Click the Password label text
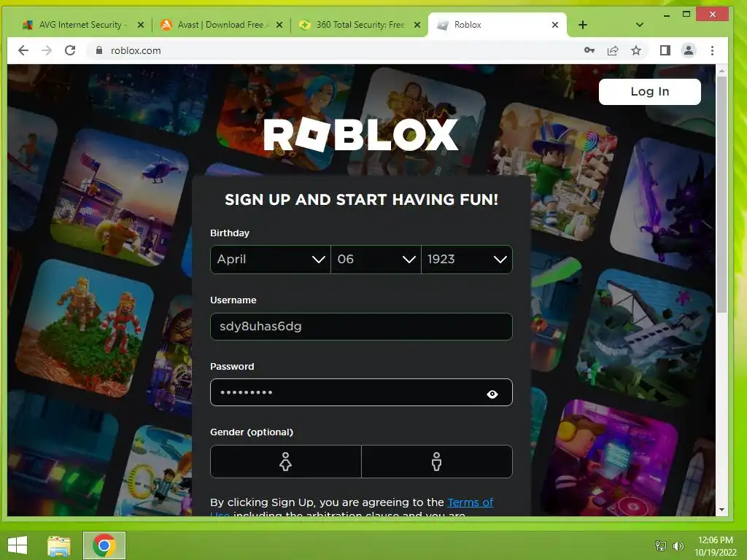 232,366
